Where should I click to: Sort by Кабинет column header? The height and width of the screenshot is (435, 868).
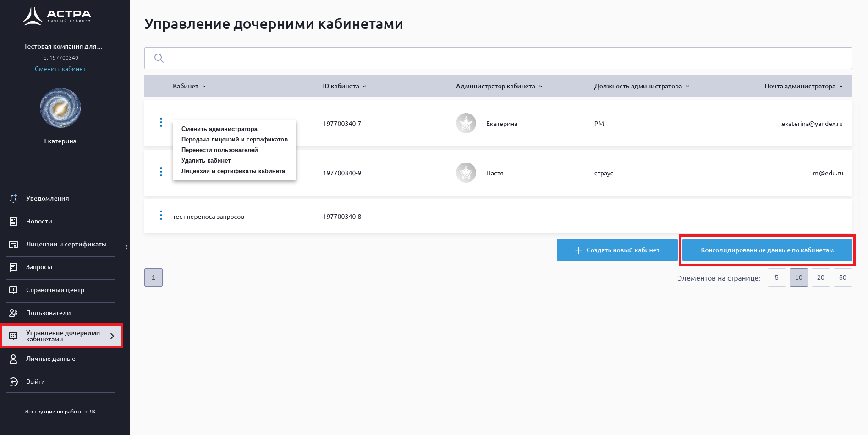[x=189, y=86]
